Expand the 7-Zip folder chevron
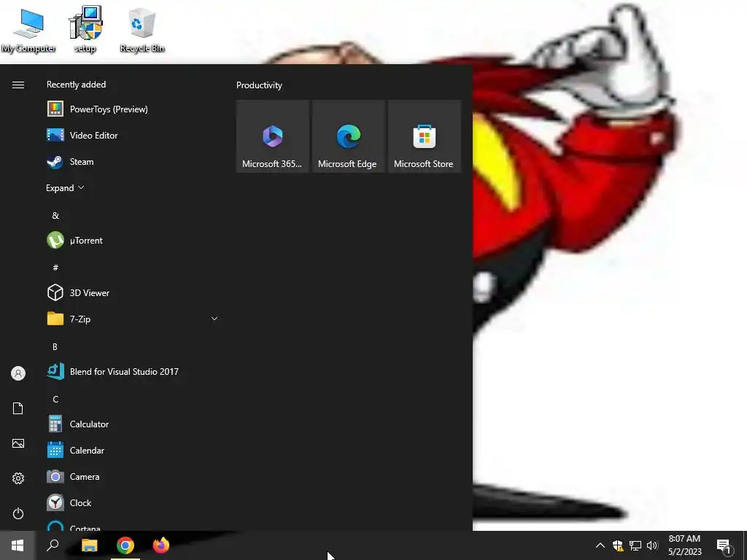The height and width of the screenshot is (560, 747). 214,319
